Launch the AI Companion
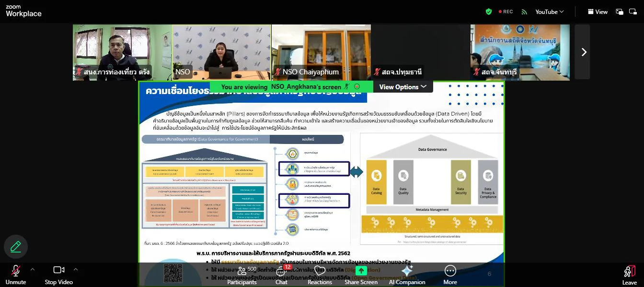 pyautogui.click(x=407, y=275)
